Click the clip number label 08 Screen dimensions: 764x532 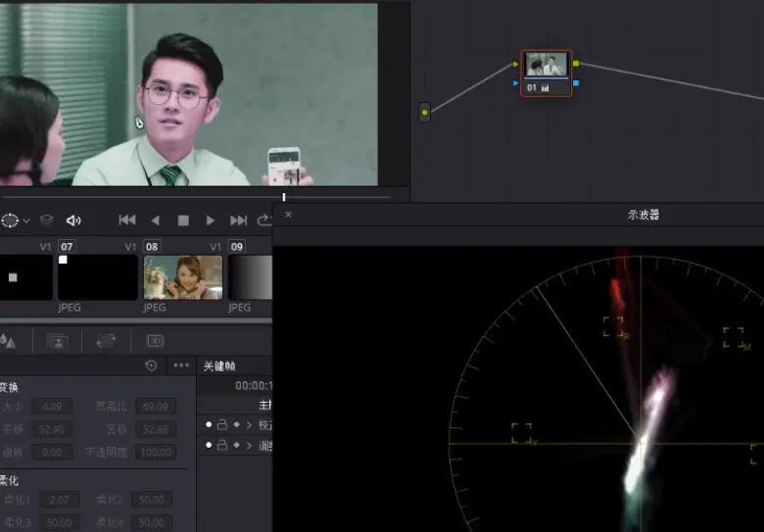(152, 247)
